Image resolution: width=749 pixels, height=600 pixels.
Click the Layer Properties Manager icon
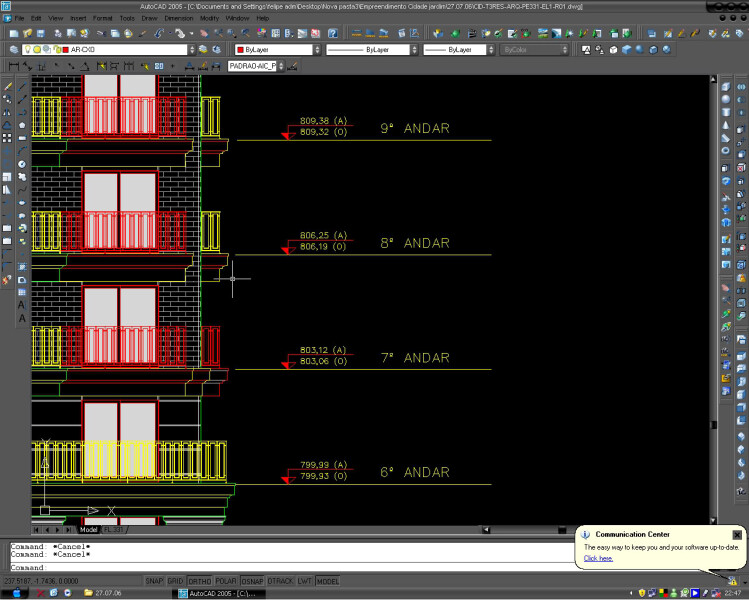[13, 49]
